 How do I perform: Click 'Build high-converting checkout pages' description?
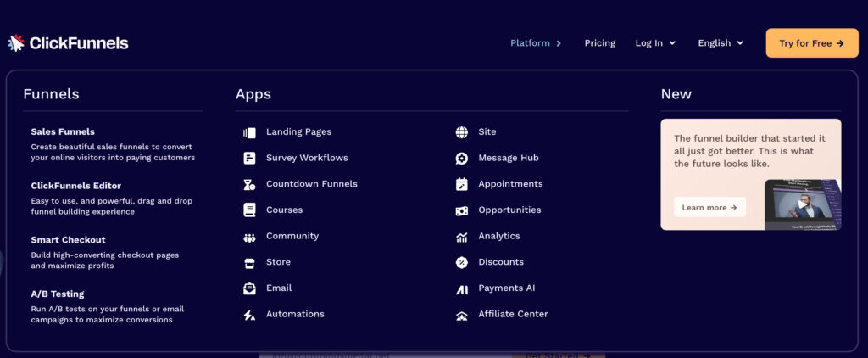point(105,260)
